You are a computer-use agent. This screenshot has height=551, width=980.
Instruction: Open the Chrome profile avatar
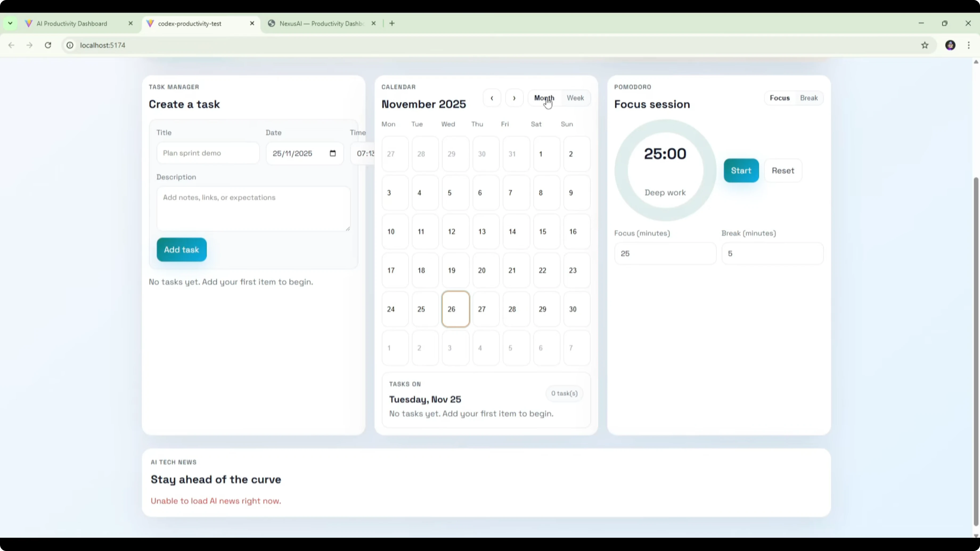point(950,45)
